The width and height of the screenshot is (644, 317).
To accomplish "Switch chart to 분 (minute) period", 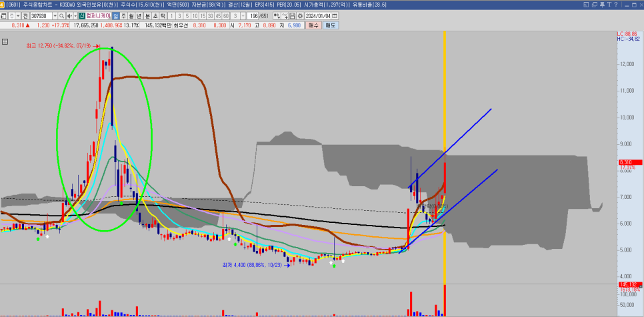I will (147, 15).
